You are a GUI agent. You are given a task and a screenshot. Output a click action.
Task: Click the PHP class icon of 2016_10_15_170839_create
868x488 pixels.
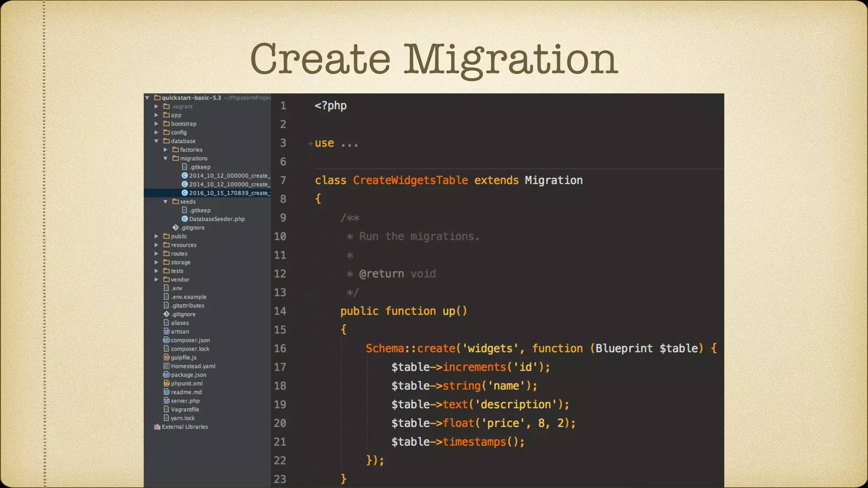tap(185, 193)
